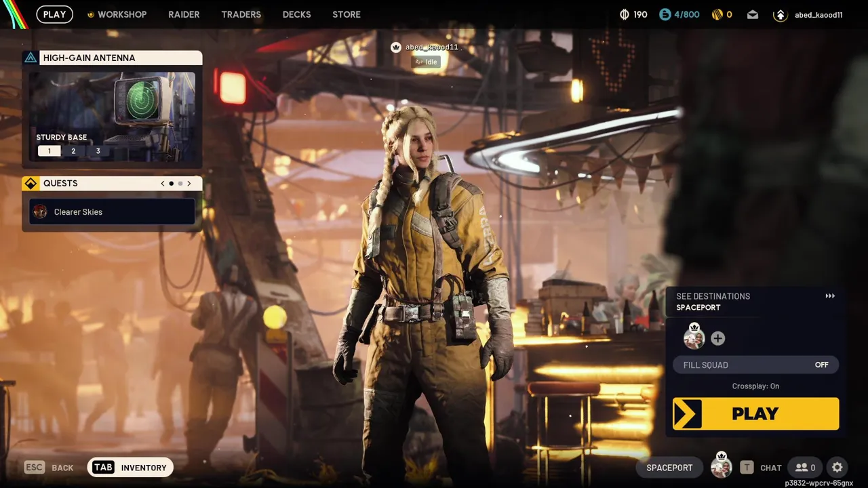This screenshot has height=488, width=868.
Task: Click the T key hint icon for chat
Action: 747,468
